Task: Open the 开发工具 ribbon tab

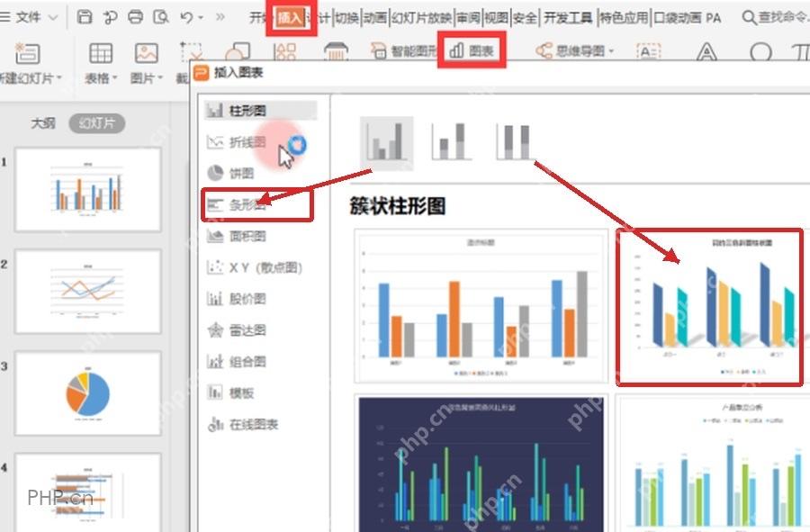Action: pyautogui.click(x=568, y=18)
